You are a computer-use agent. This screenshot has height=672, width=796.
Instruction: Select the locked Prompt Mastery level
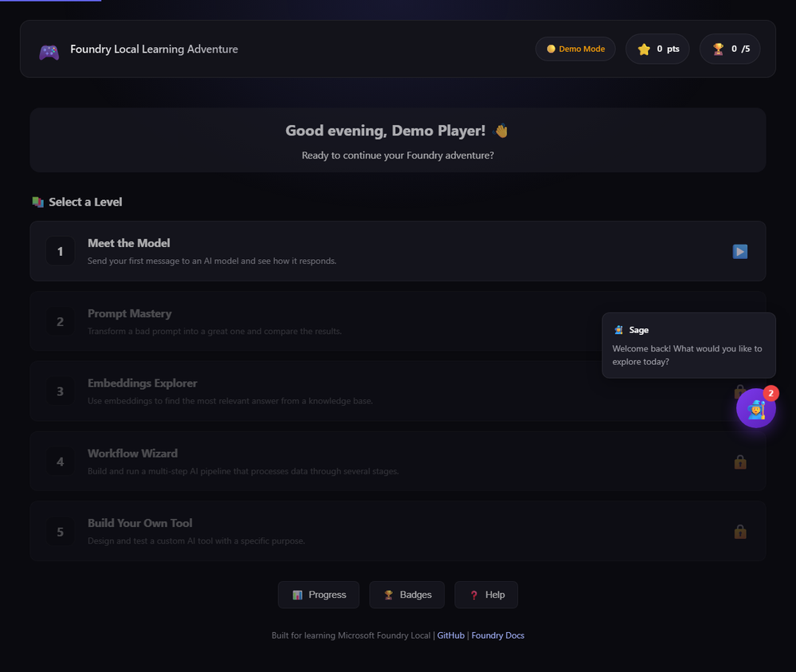(398, 321)
